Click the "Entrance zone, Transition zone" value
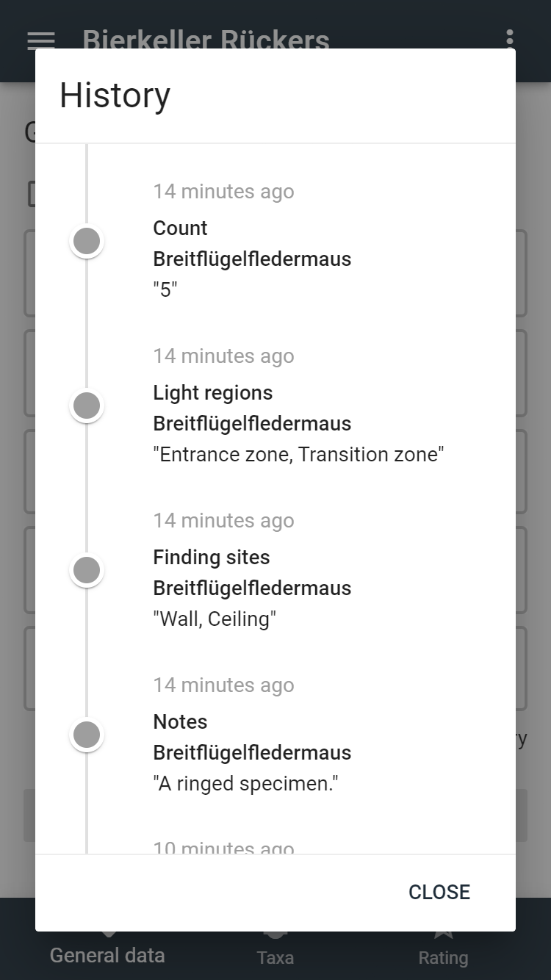Image resolution: width=551 pixels, height=980 pixels. pyautogui.click(x=298, y=454)
